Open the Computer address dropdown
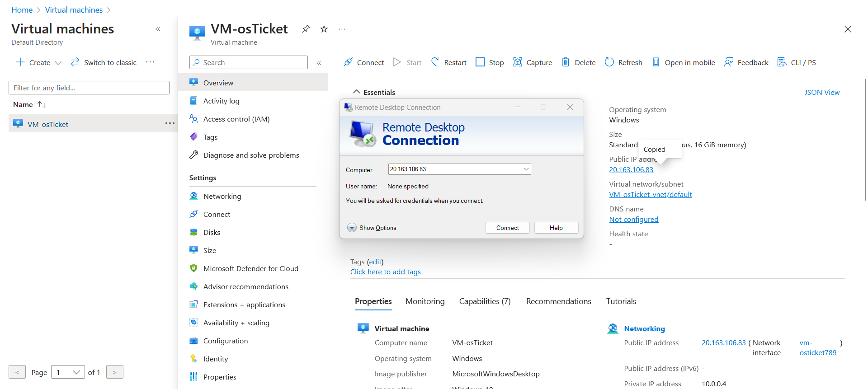 (x=526, y=169)
